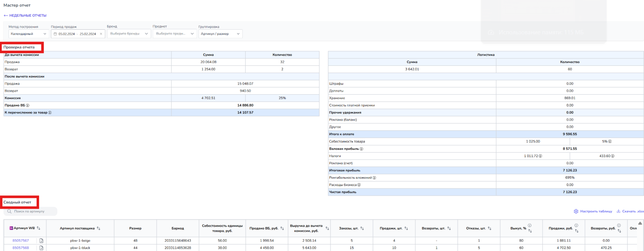The image size is (644, 251).
Task: Click the info icon next to Валовая прибыль
Action: 361,149
